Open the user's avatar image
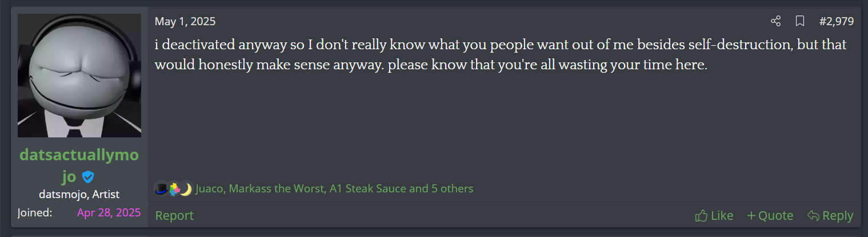This screenshot has height=237, width=868. tap(79, 76)
